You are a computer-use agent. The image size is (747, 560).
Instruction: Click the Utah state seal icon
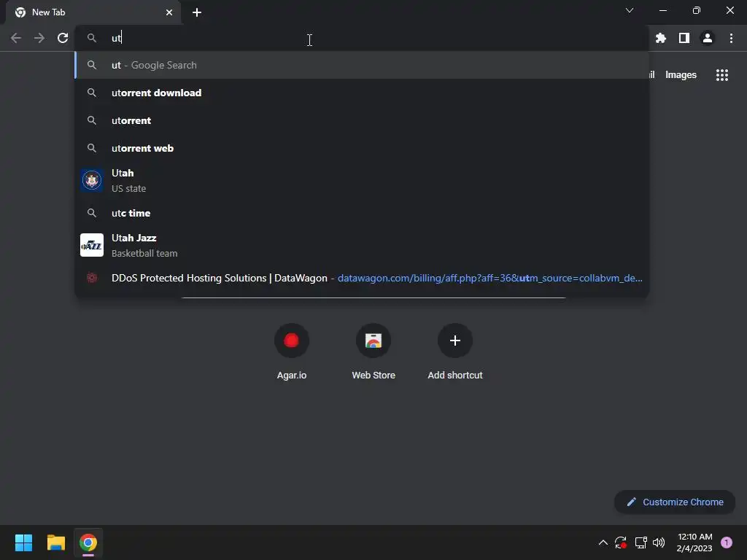(92, 181)
